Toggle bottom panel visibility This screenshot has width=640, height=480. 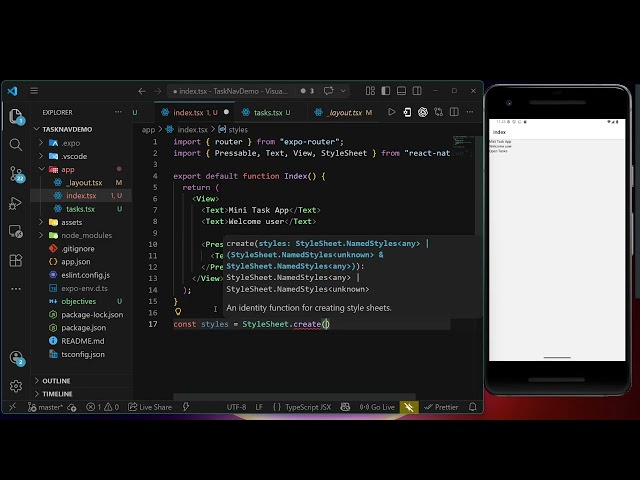pos(401,91)
